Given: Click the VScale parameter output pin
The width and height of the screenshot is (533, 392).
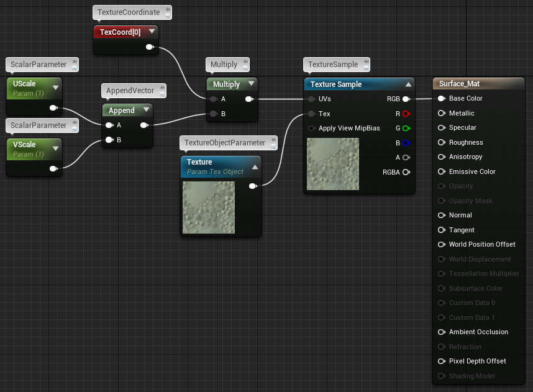Looking at the screenshot, I should click(x=53, y=168).
